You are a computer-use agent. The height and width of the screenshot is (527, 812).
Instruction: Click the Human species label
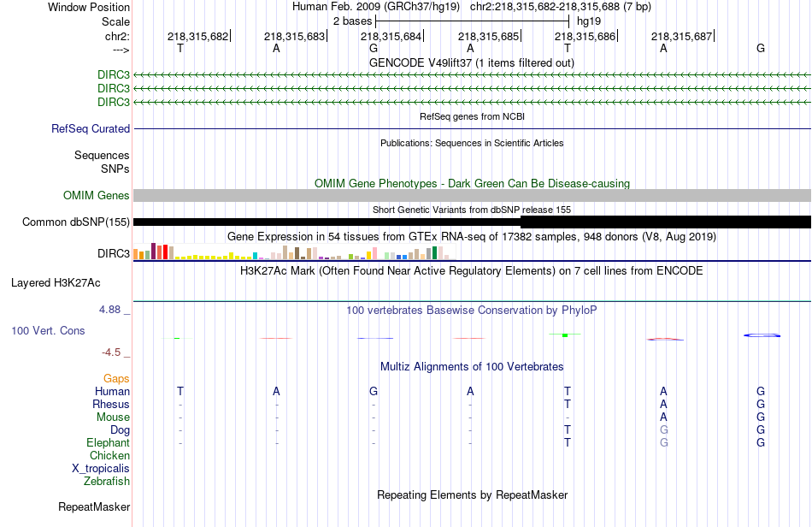(x=112, y=391)
